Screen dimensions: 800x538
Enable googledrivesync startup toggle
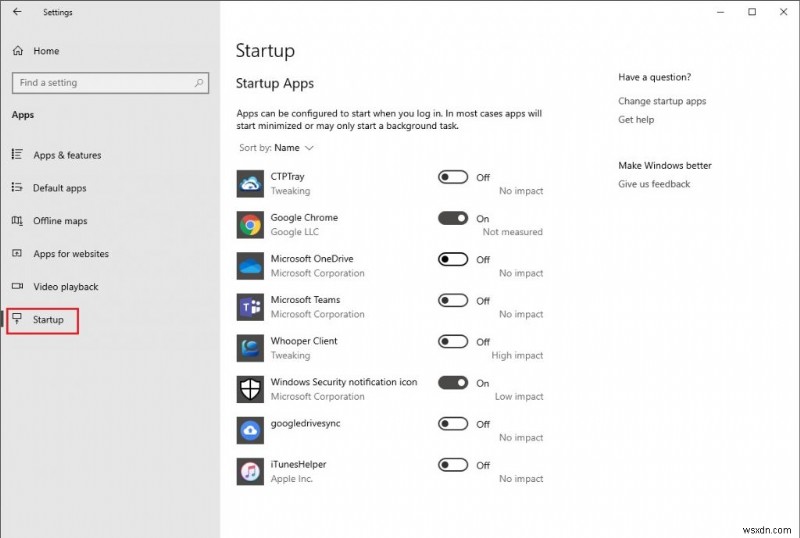tap(453, 424)
